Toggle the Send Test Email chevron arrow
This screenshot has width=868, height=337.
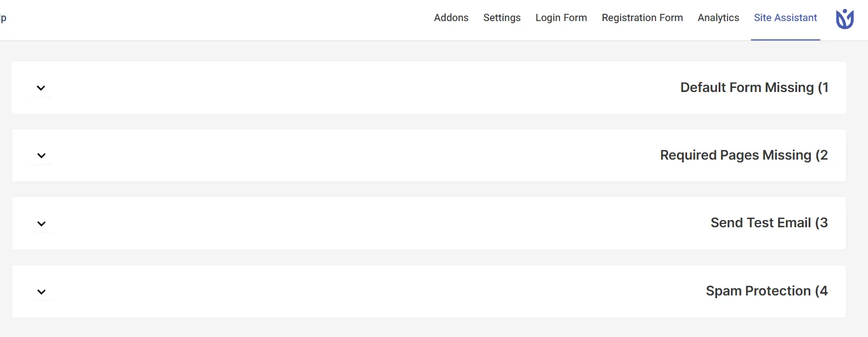(41, 223)
